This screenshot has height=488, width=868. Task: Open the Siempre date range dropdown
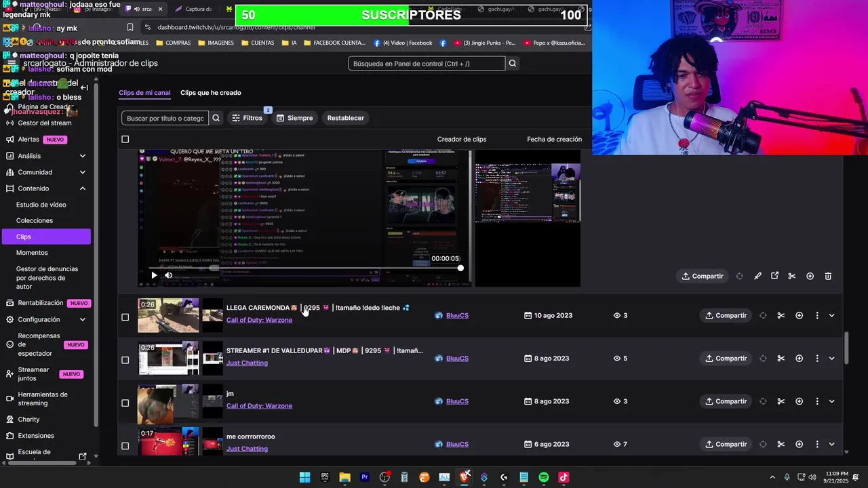(x=294, y=118)
